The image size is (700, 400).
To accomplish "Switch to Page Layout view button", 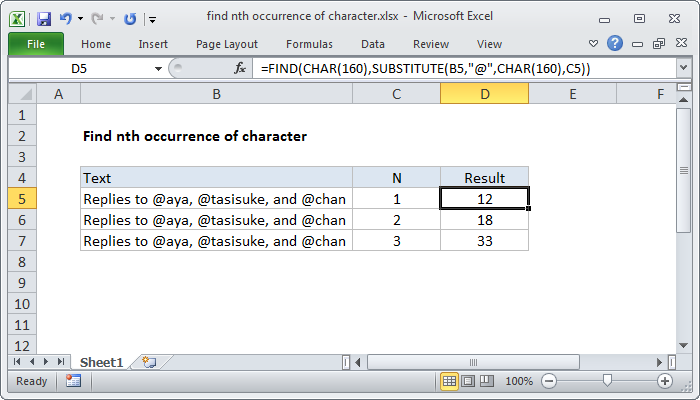I will coord(469,381).
